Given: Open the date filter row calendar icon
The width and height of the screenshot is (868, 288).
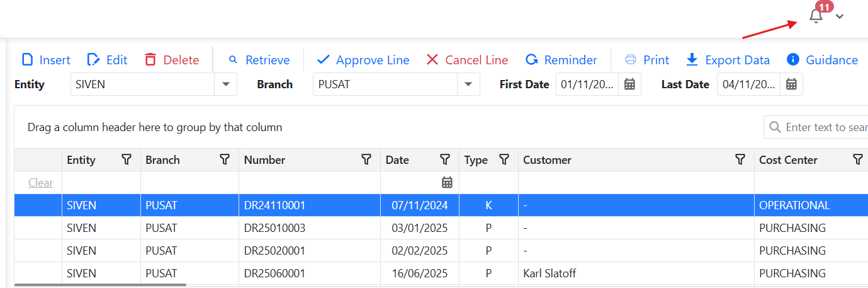Looking at the screenshot, I should tap(447, 183).
